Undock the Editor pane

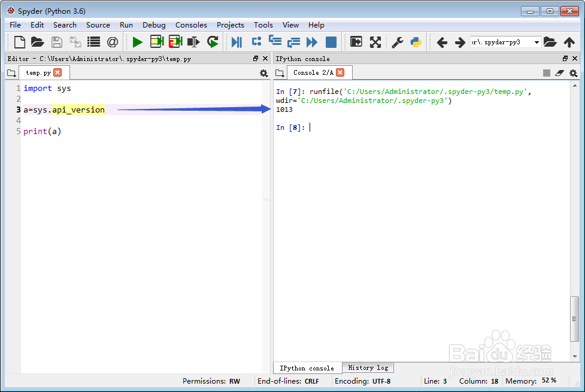point(256,59)
